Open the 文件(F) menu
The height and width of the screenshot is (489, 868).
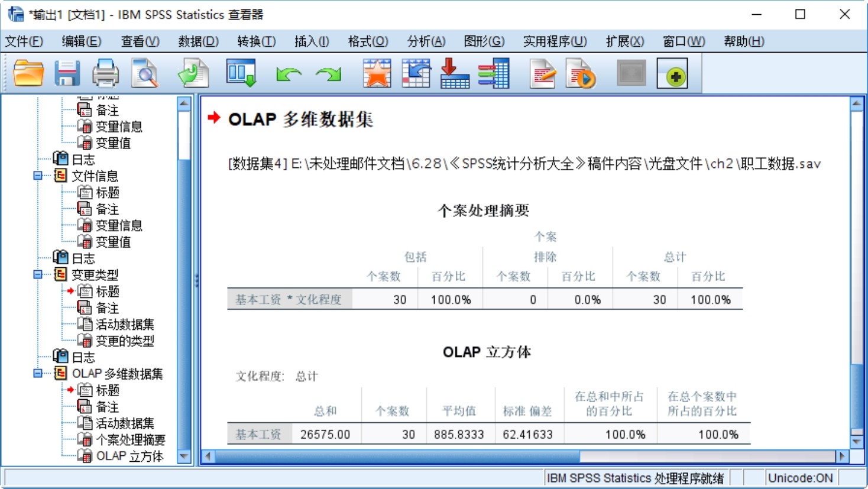pyautogui.click(x=24, y=41)
